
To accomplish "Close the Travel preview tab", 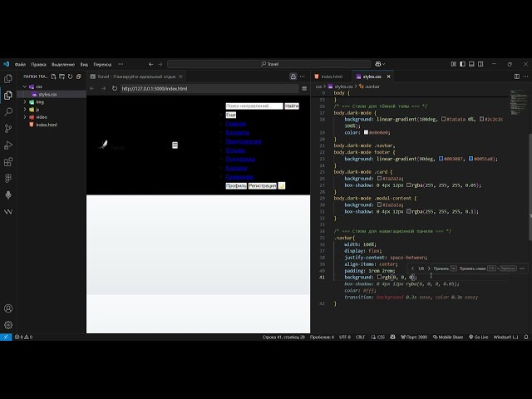I will pyautogui.click(x=181, y=76).
